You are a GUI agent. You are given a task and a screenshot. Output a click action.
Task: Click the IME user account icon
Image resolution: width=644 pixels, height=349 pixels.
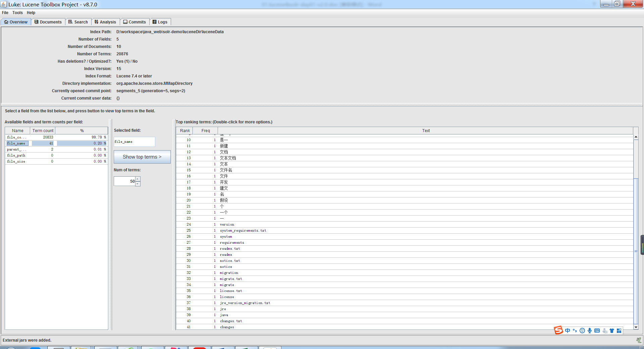(605, 331)
